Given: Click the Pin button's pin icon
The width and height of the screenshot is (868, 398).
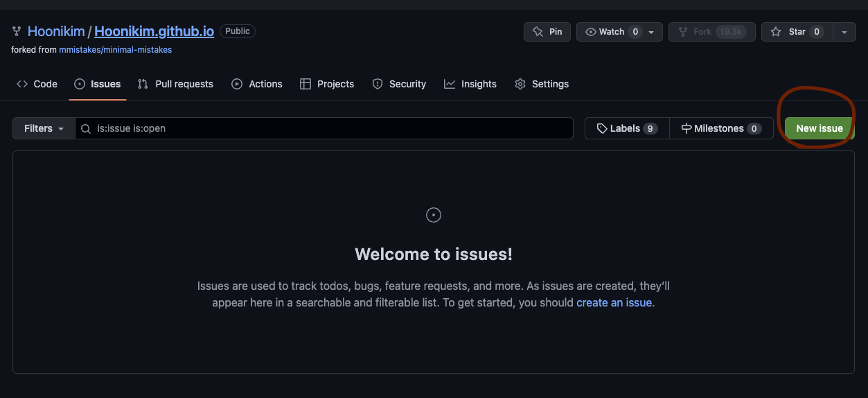Looking at the screenshot, I should (538, 32).
